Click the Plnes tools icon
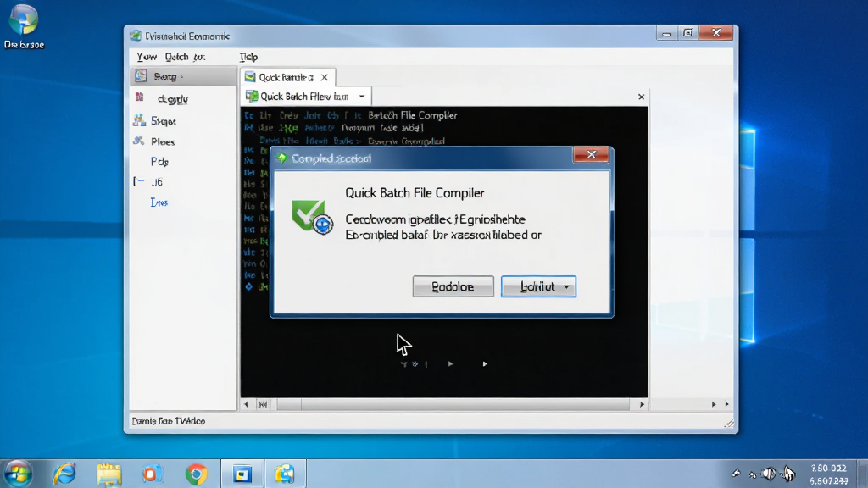Image resolution: width=868 pixels, height=488 pixels. click(x=138, y=141)
